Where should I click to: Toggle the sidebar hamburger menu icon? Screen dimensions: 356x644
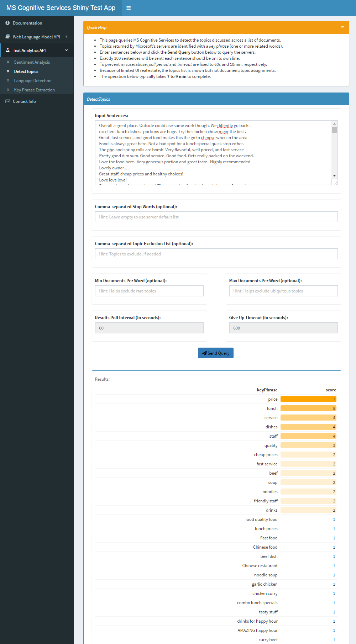[129, 8]
